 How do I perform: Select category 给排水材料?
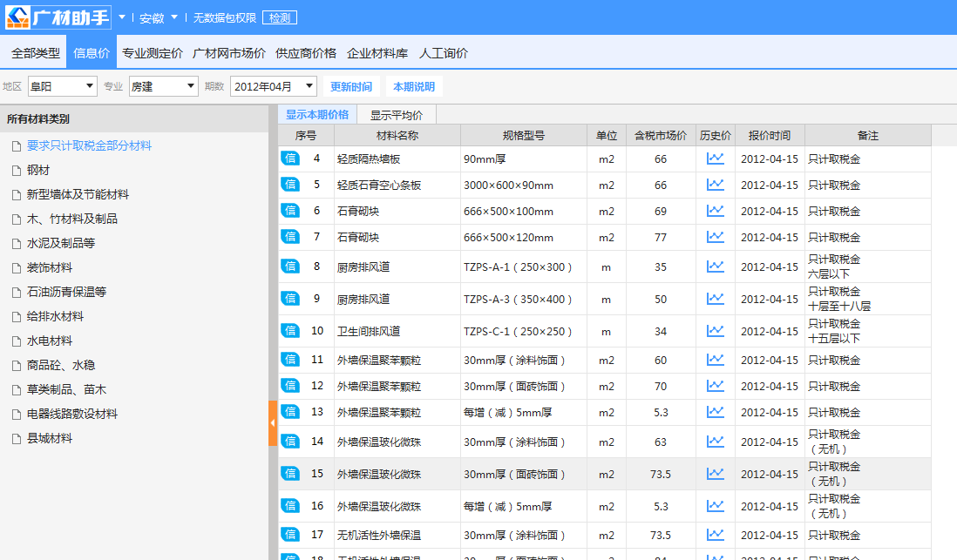click(55, 317)
